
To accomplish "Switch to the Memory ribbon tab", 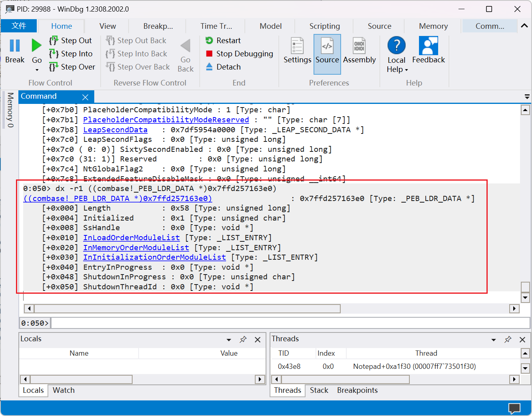I will 433,26.
